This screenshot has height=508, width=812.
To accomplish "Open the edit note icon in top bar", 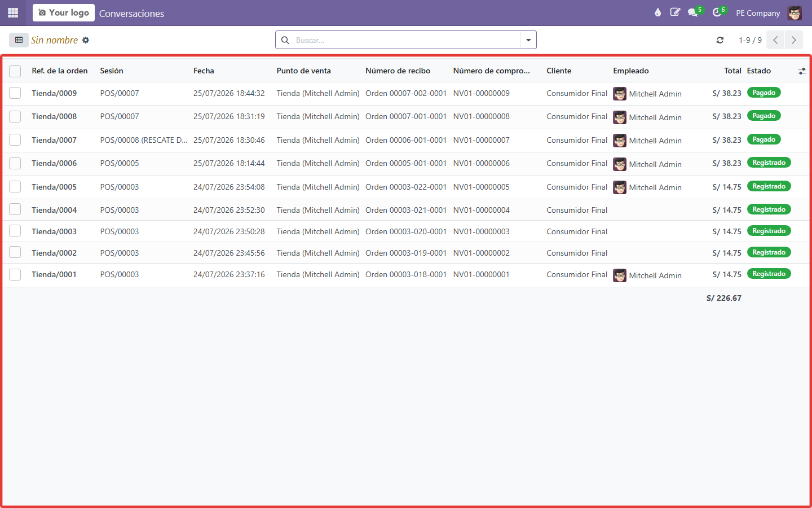I will (675, 12).
